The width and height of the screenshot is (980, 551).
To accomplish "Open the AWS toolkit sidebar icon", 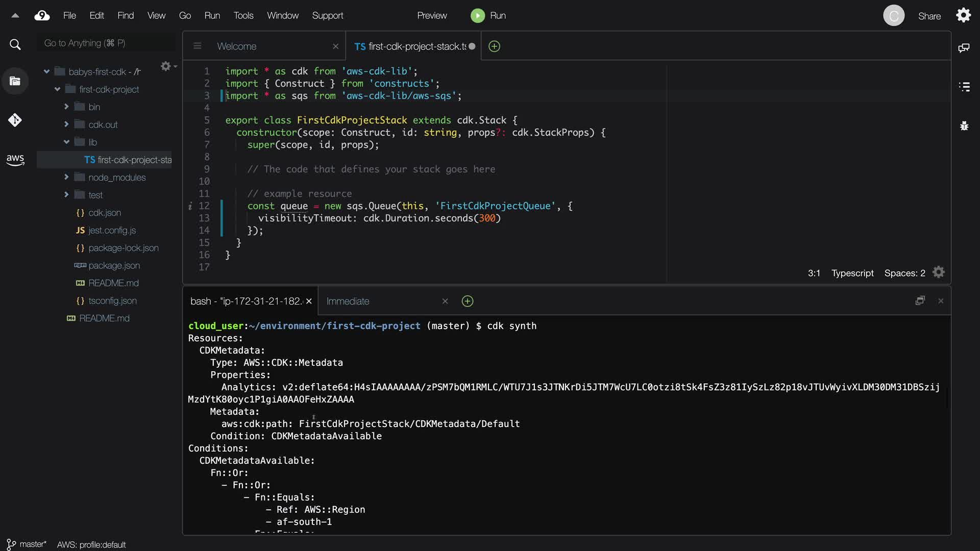I will (x=15, y=160).
